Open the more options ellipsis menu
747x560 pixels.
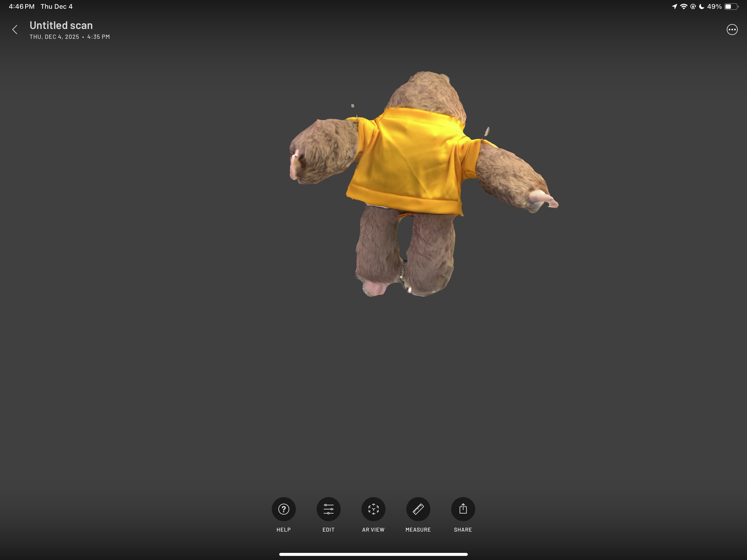pos(732,30)
